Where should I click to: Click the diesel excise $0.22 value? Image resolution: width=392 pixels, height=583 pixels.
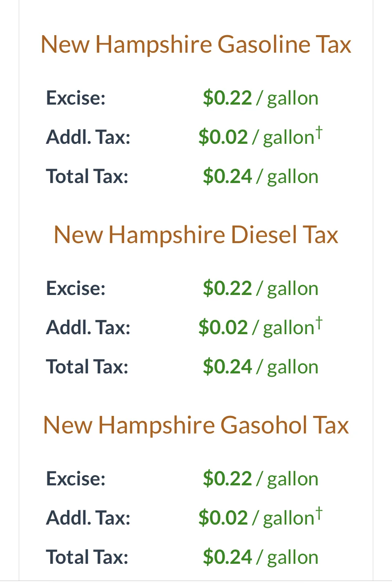tap(227, 288)
